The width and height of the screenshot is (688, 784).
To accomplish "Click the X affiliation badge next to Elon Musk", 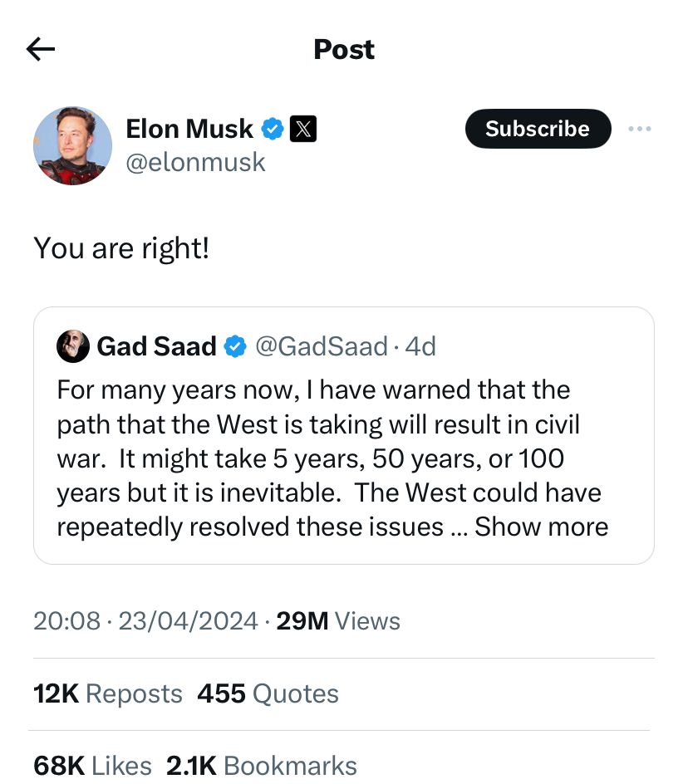I will 302,129.
